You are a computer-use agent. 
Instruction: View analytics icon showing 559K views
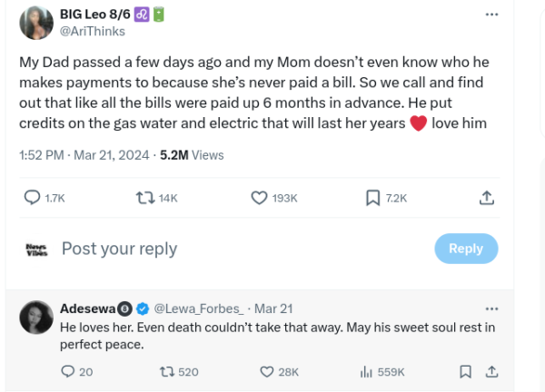(x=367, y=371)
